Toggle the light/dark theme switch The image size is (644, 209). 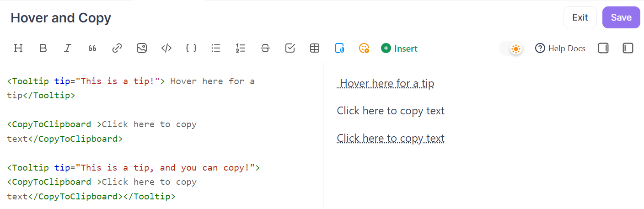[x=511, y=48]
